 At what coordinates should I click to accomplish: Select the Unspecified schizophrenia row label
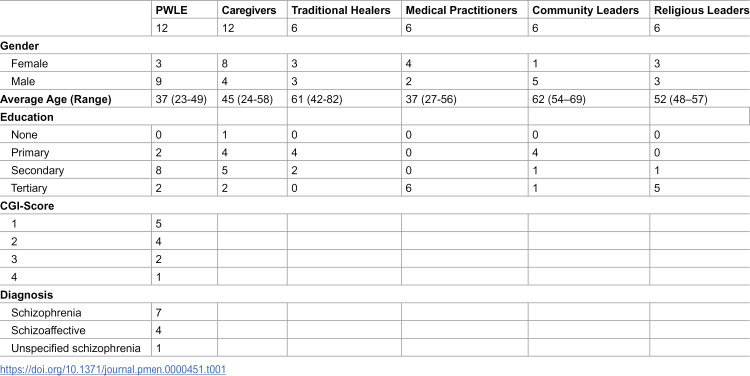[76, 348]
